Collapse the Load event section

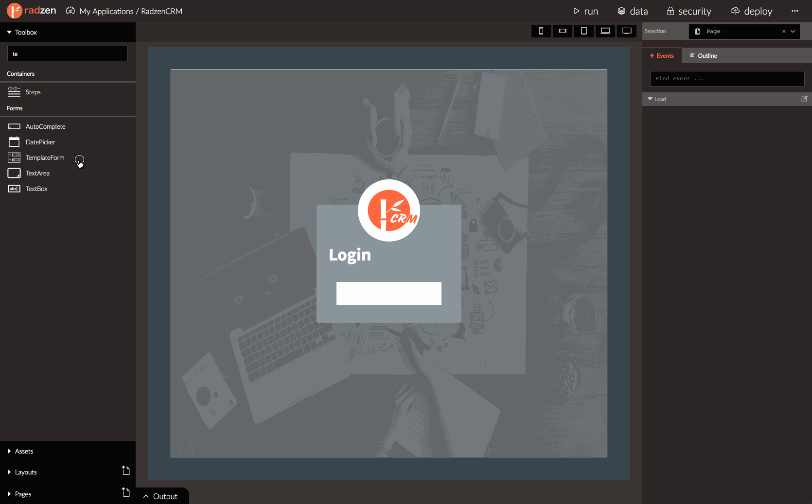click(650, 99)
